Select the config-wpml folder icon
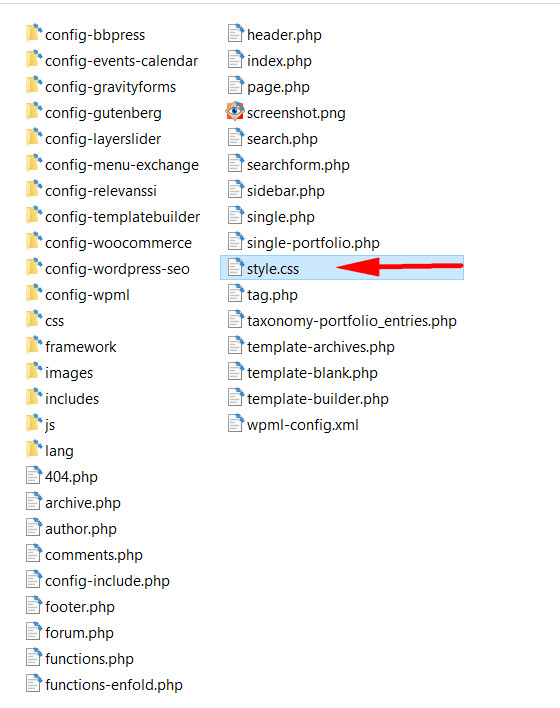560x708 pixels. [x=34, y=294]
